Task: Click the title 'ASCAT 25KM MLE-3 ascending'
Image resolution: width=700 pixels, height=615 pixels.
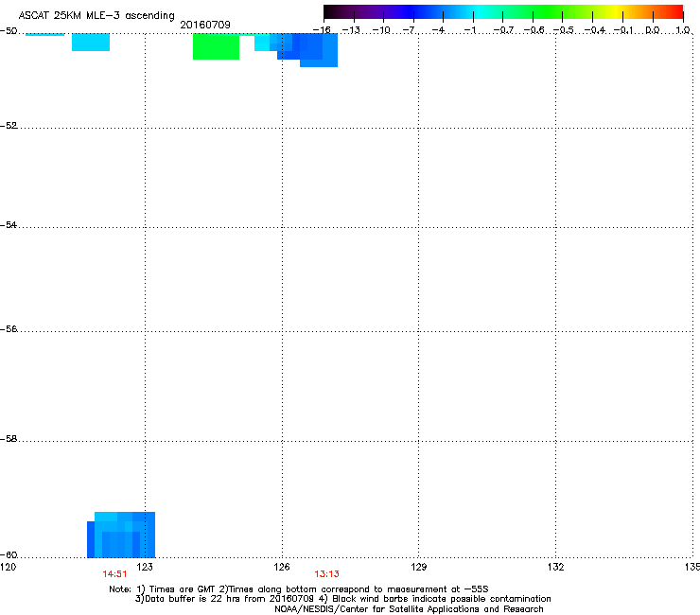Action: point(96,16)
